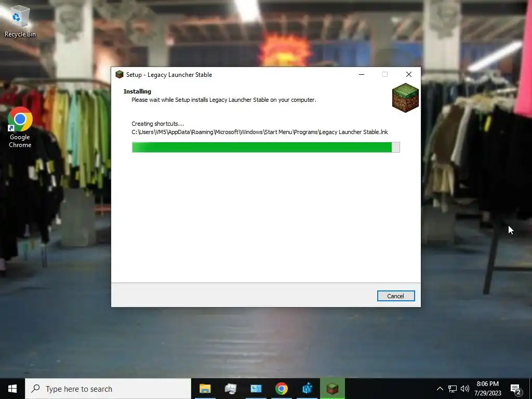
Task: Click the 'Please wait while Setup installs' text
Action: [223, 100]
